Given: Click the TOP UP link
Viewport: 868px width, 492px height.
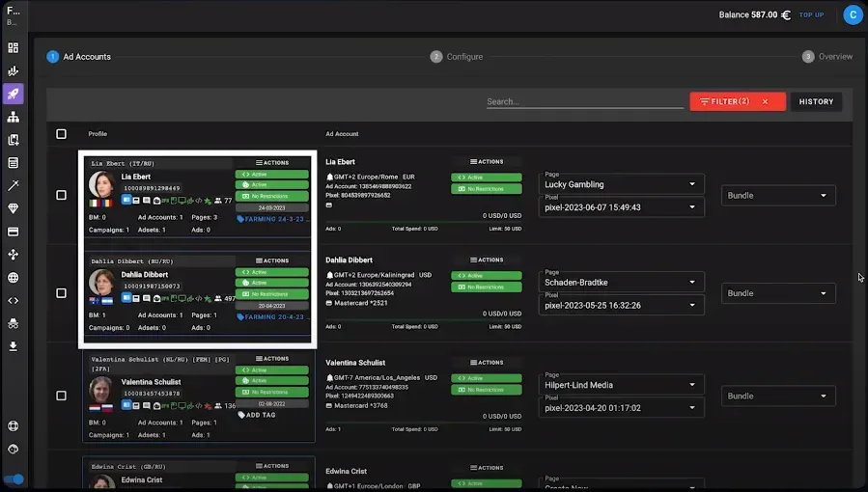Looking at the screenshot, I should (x=811, y=14).
